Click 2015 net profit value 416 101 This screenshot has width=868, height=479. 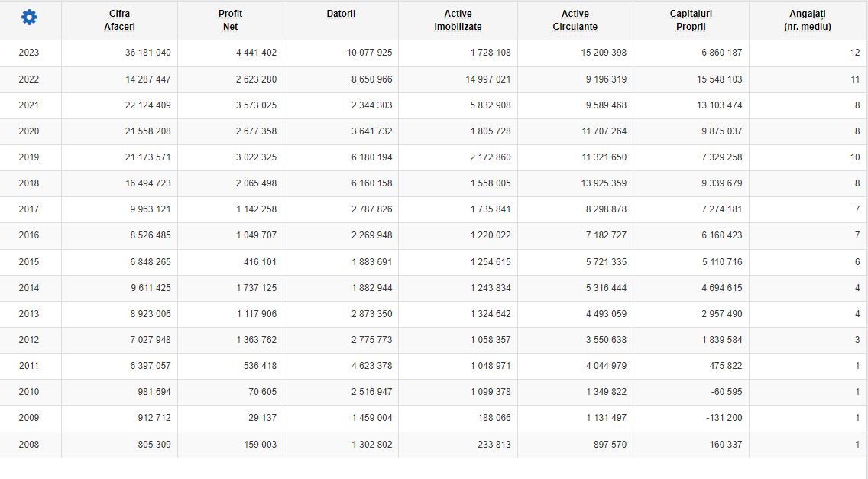[x=260, y=262]
